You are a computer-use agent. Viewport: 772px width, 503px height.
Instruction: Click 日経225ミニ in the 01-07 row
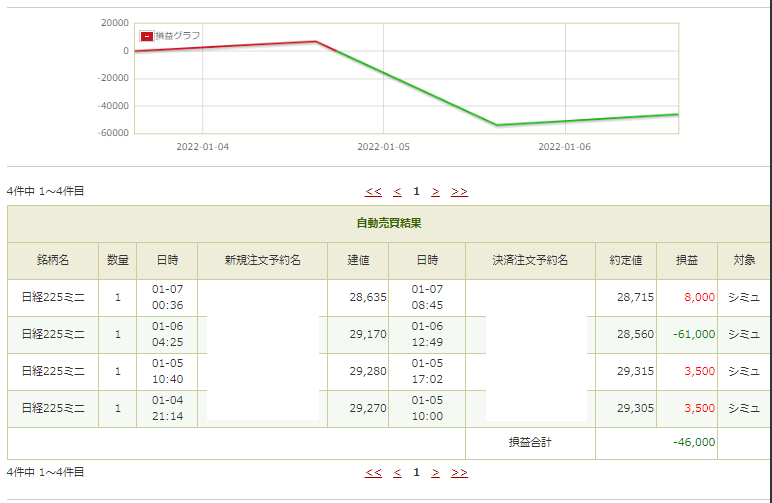(x=53, y=297)
